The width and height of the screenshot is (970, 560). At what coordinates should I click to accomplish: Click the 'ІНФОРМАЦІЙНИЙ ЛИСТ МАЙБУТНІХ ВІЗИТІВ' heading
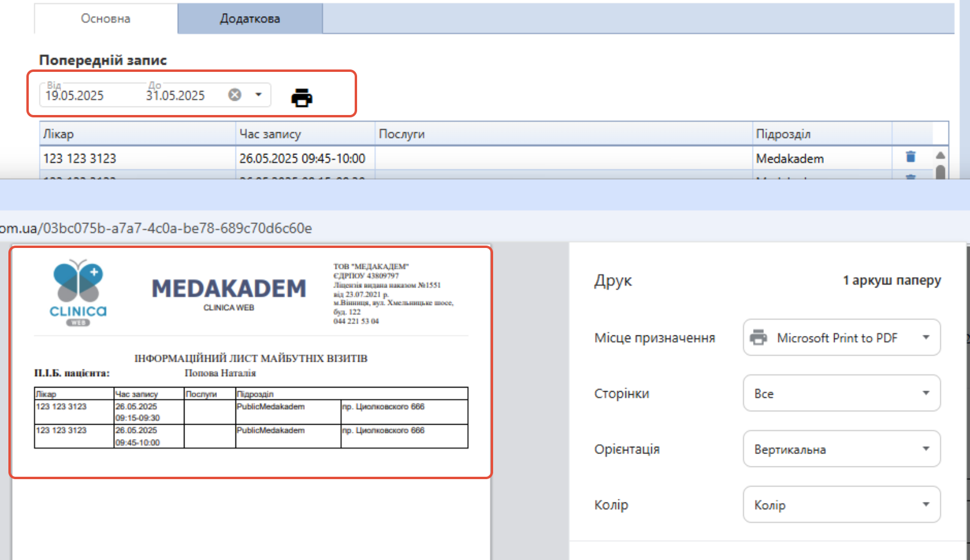coord(250,358)
